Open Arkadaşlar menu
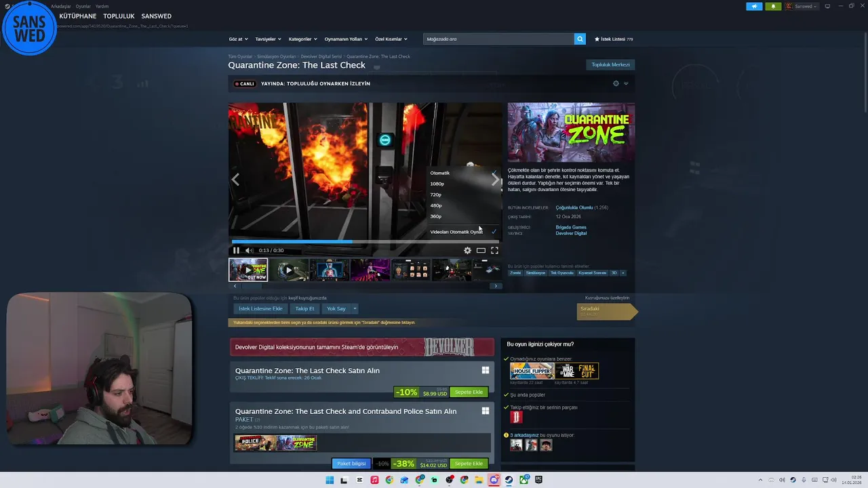868x488 pixels. 61,6
